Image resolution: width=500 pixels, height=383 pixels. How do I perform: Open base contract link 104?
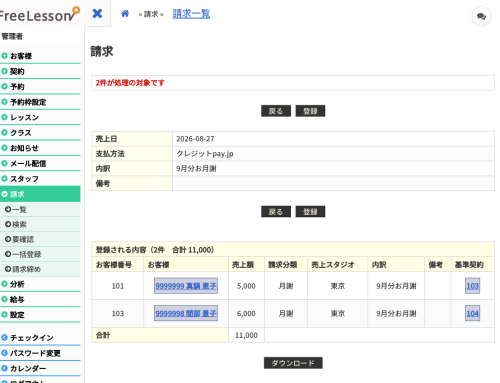472,313
